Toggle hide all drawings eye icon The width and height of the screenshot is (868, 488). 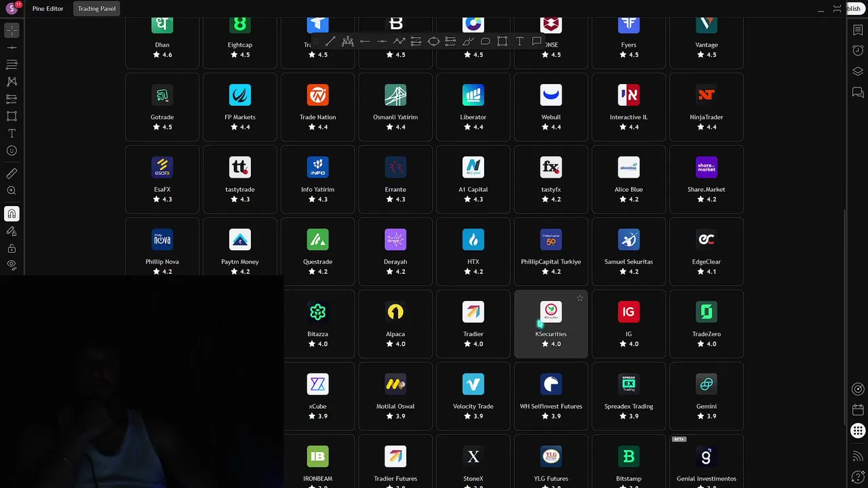coord(12,264)
